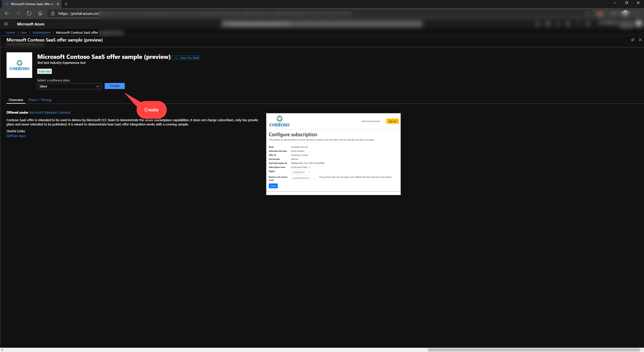Click the horizontal scrollbar at bottom
Image resolution: width=644 pixels, height=352 pixels.
(x=533, y=350)
